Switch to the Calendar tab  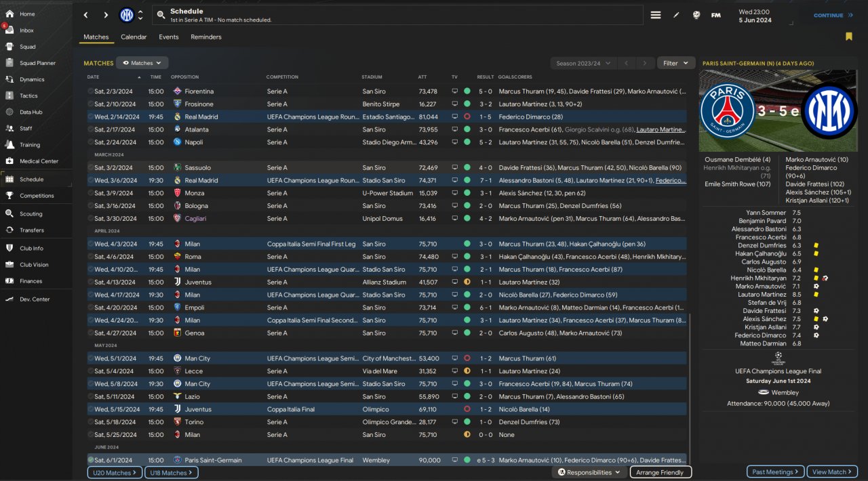[134, 37]
